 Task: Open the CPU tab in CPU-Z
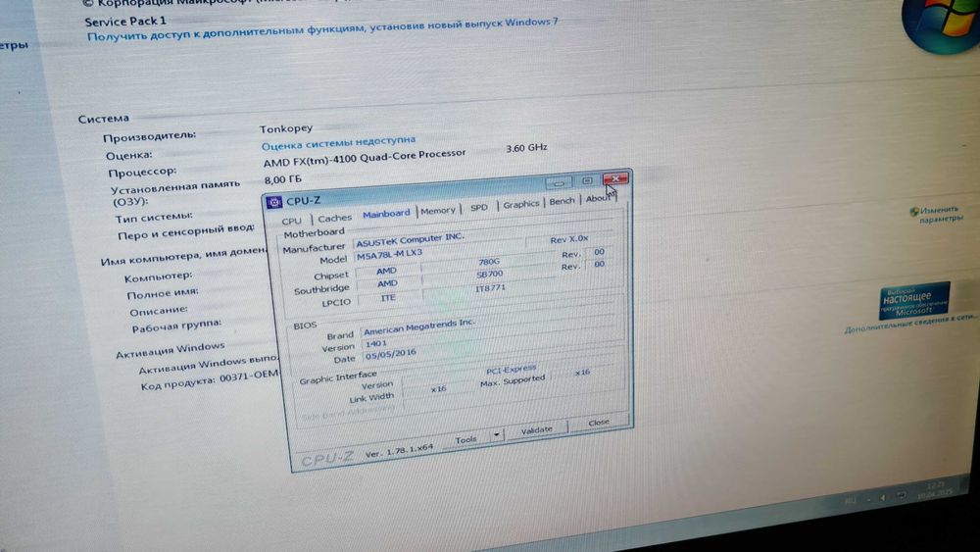click(x=291, y=221)
